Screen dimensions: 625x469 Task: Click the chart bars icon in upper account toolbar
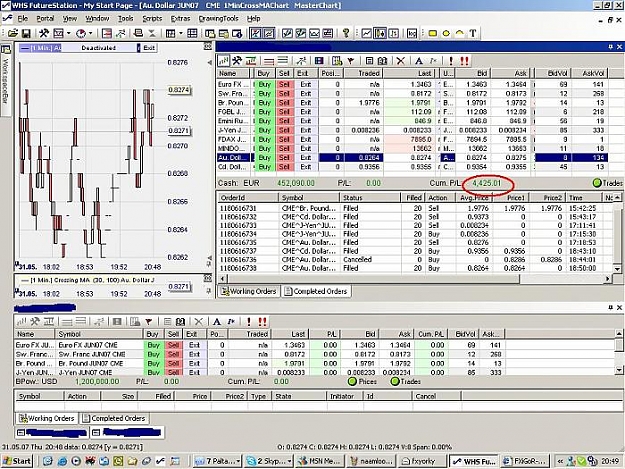[224, 61]
